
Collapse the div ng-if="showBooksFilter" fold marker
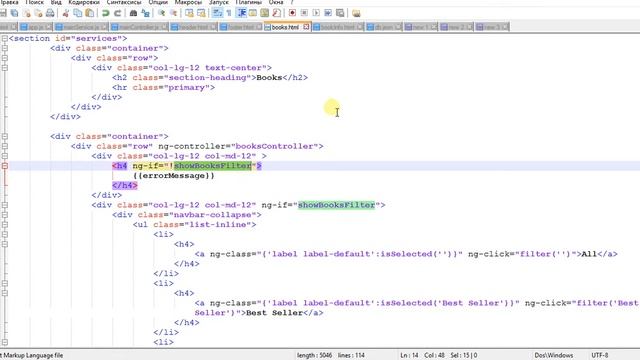4,205
